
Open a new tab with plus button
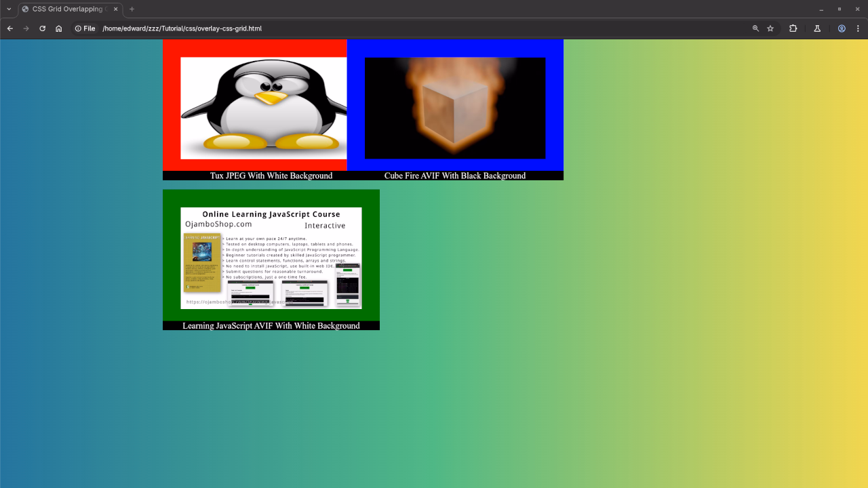(x=132, y=9)
